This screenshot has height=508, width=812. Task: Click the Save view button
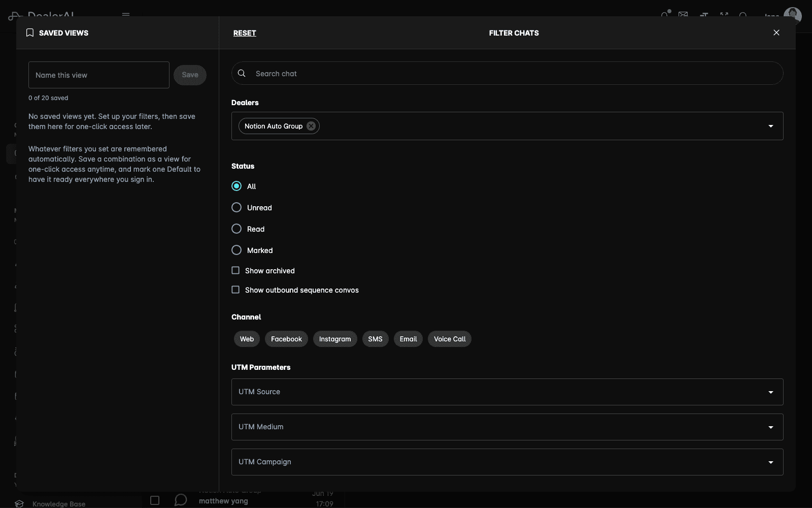tap(190, 75)
